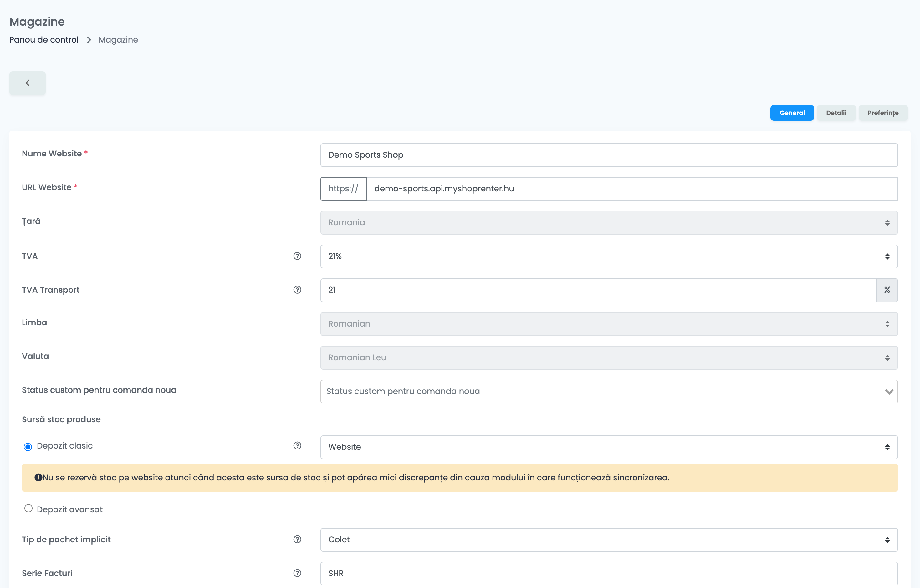
Task: Click the warning icon in stock notice
Action: pyautogui.click(x=38, y=477)
